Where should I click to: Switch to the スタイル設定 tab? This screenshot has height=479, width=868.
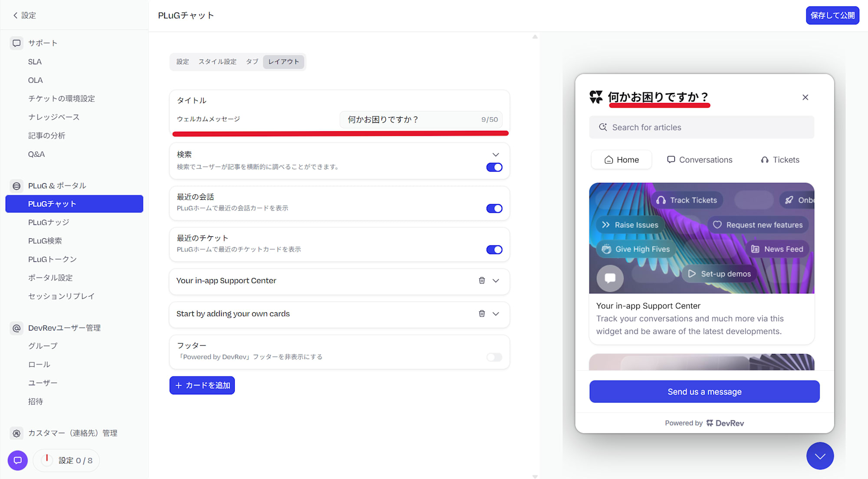pos(217,62)
